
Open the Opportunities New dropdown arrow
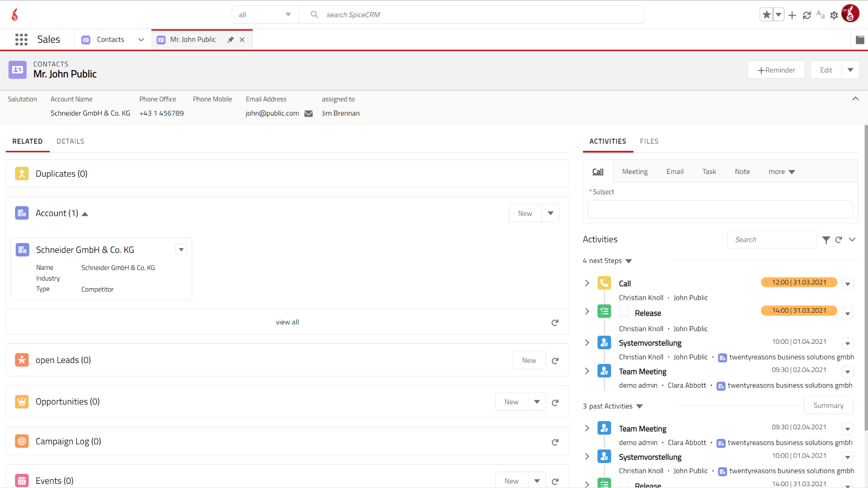[x=537, y=402]
